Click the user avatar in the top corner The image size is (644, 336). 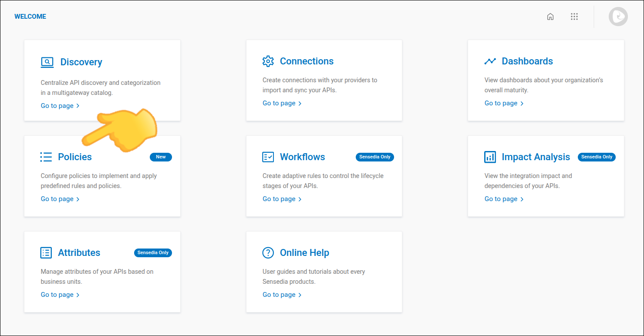(x=618, y=16)
